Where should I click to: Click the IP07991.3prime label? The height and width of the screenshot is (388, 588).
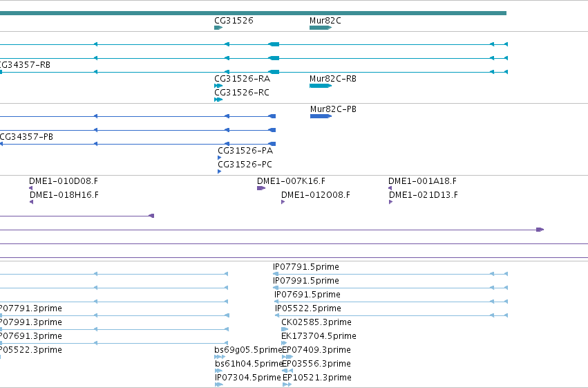pyautogui.click(x=31, y=322)
